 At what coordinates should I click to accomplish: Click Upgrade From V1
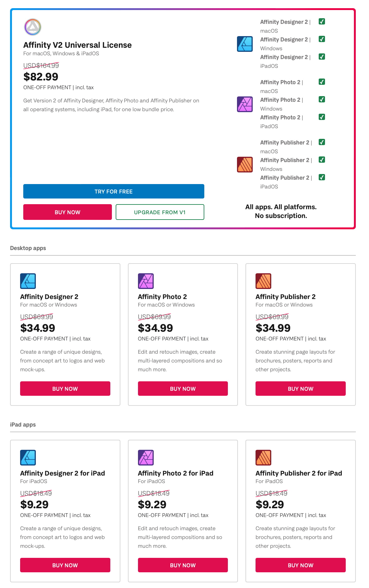pyautogui.click(x=159, y=212)
